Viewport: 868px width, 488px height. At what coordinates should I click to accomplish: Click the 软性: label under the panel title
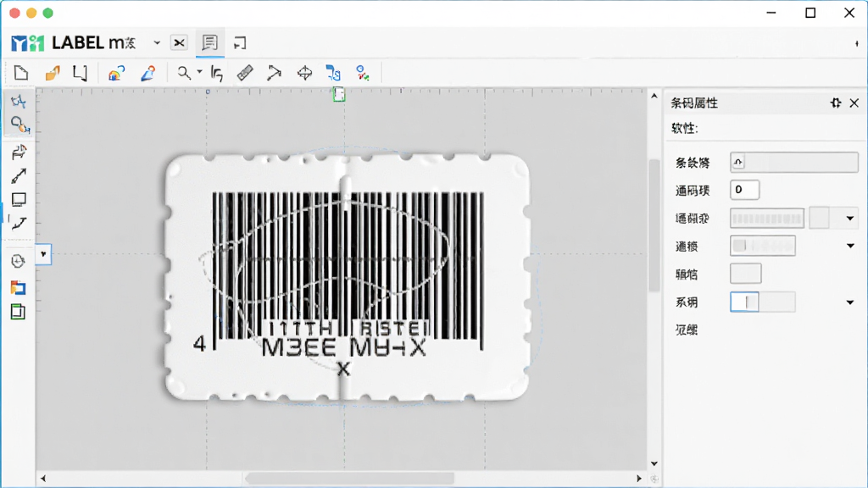pyautogui.click(x=684, y=129)
